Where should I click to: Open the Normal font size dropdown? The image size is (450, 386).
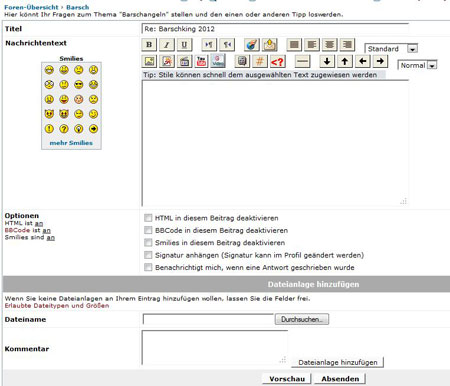[417, 65]
